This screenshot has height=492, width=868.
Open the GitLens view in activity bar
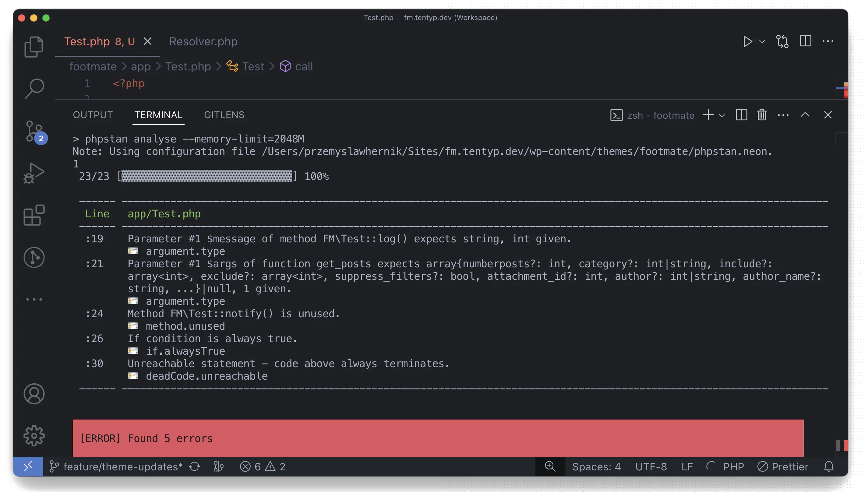pos(34,257)
